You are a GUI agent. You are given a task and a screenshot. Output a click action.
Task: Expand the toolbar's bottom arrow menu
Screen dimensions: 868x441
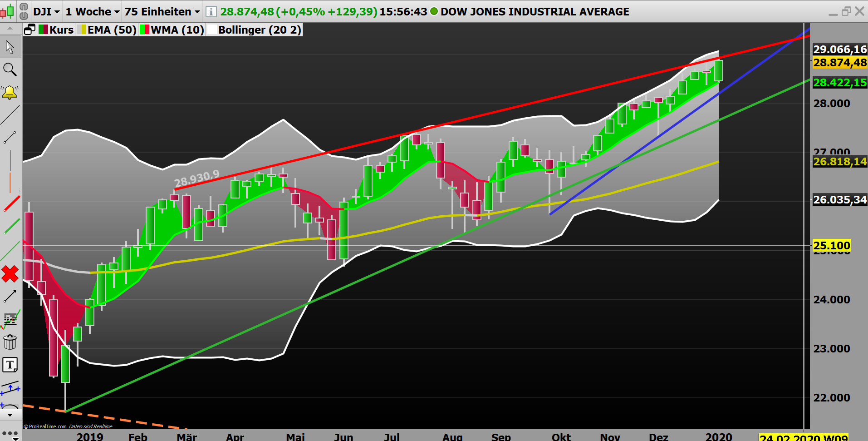coord(10,414)
